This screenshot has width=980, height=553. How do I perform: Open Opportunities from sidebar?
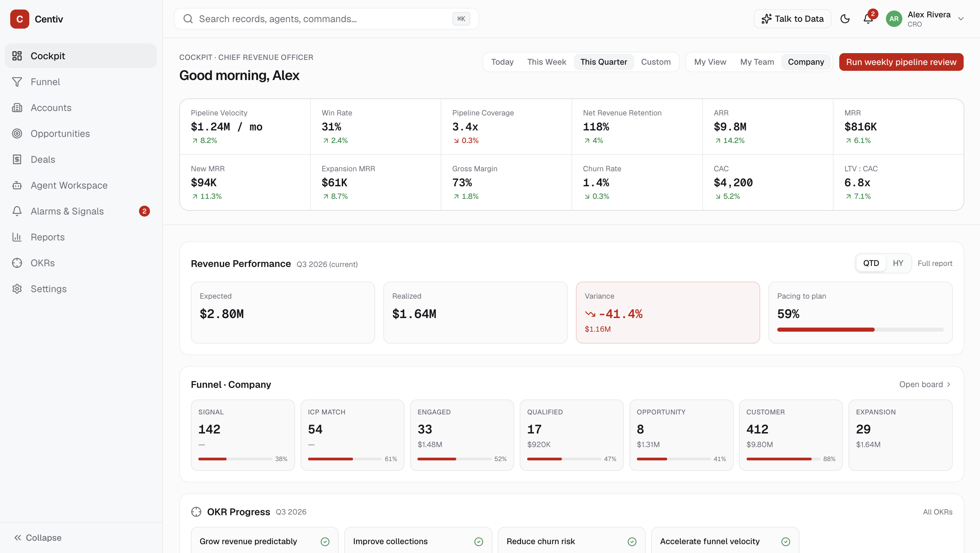81,133
